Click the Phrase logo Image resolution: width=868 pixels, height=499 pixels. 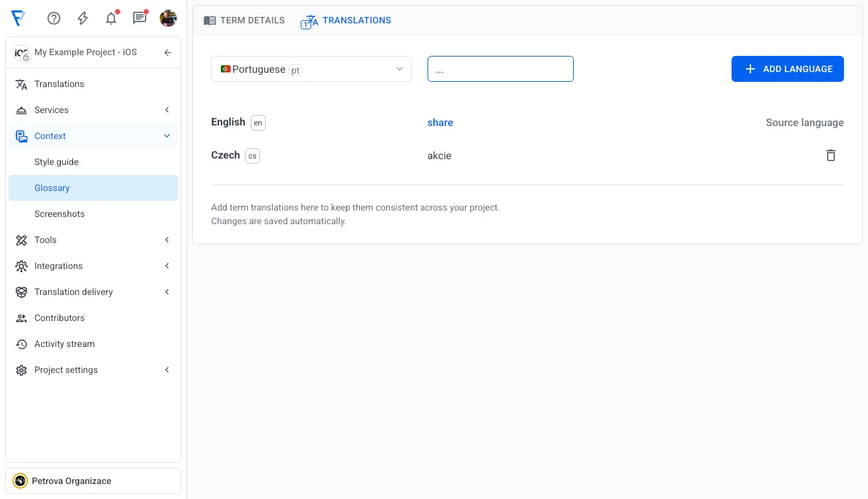coord(18,18)
